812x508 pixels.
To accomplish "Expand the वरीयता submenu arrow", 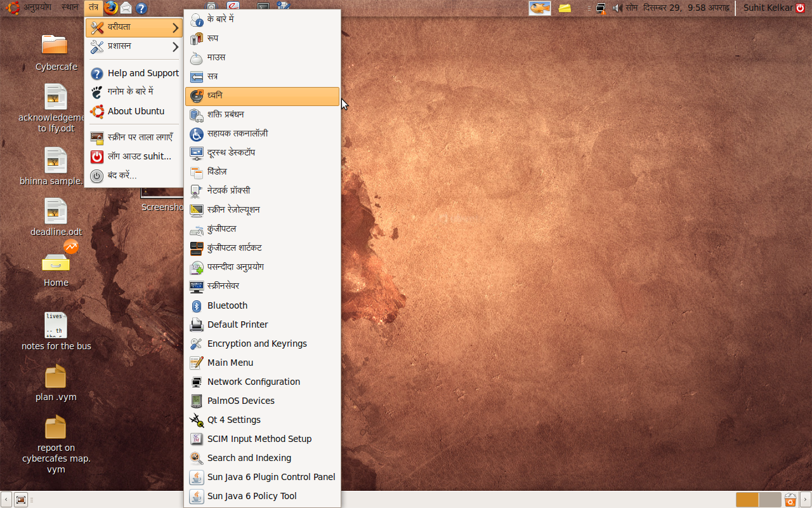I will tap(175, 28).
